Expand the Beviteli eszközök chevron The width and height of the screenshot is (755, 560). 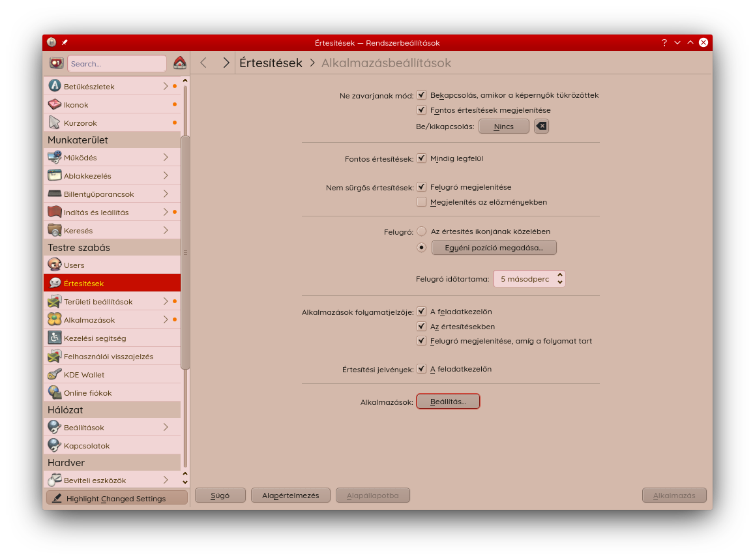click(166, 480)
